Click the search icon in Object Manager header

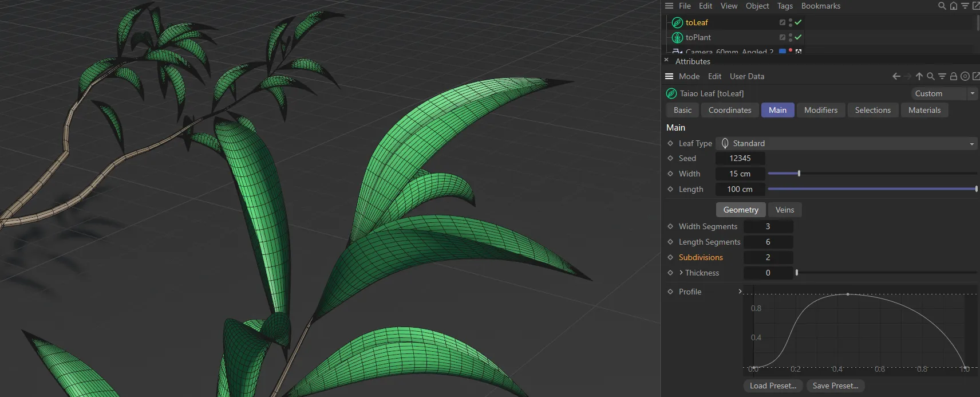[x=942, y=6]
